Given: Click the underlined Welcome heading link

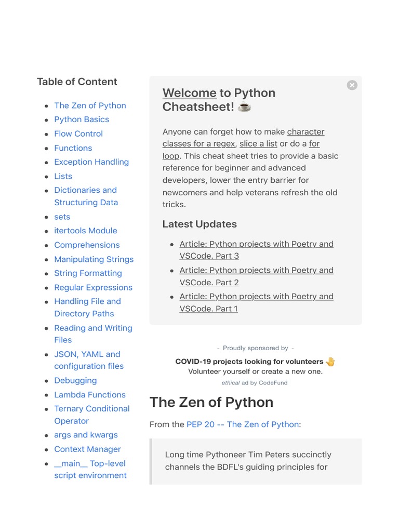Looking at the screenshot, I should tap(189, 93).
